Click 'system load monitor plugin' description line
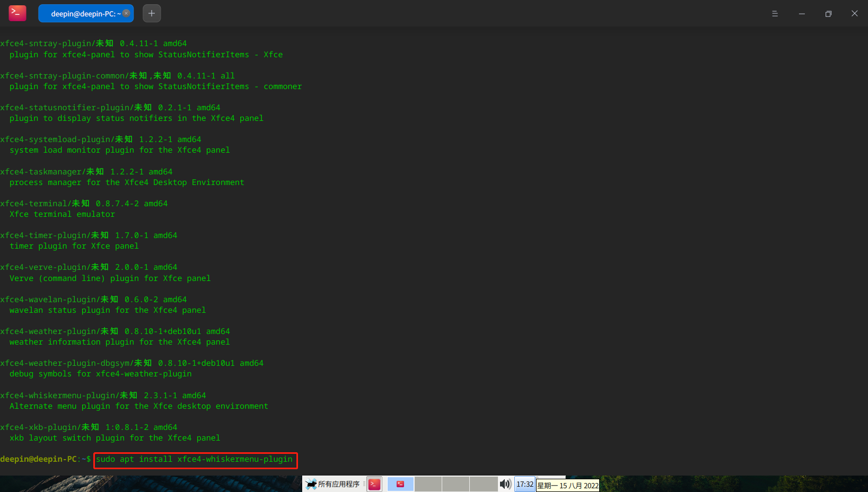This screenshot has width=868, height=492. point(120,150)
